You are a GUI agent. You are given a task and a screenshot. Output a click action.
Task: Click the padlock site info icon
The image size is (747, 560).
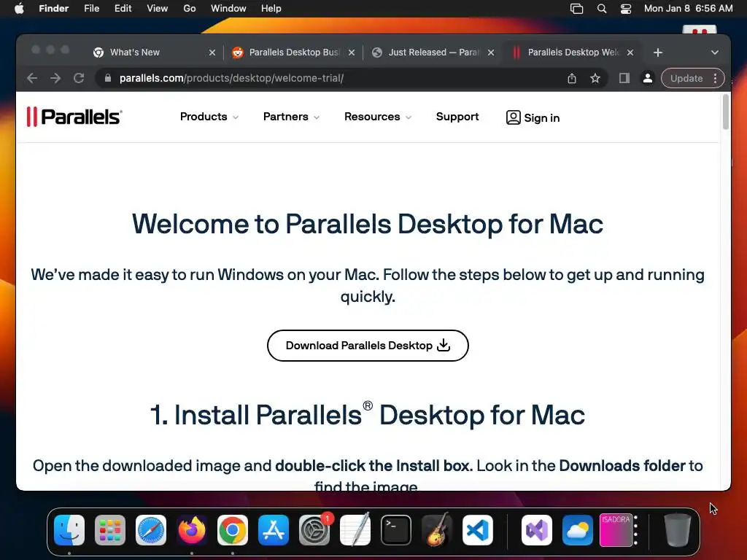point(108,78)
